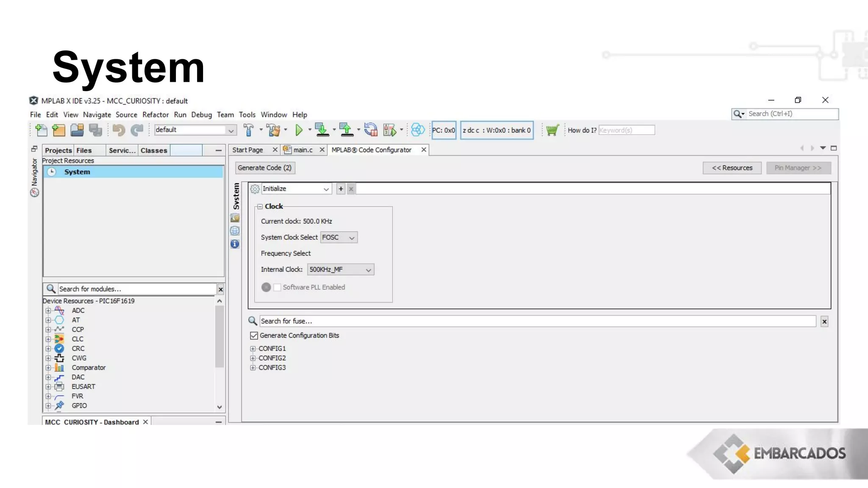Screen dimensions: 868x488
Task: Click the shopping cart icon
Action: click(552, 130)
